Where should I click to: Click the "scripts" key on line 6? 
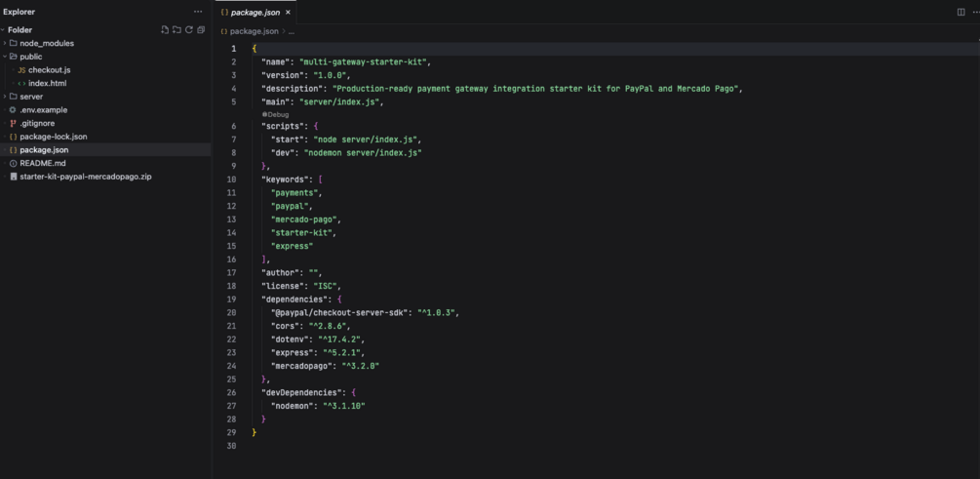(x=281, y=126)
